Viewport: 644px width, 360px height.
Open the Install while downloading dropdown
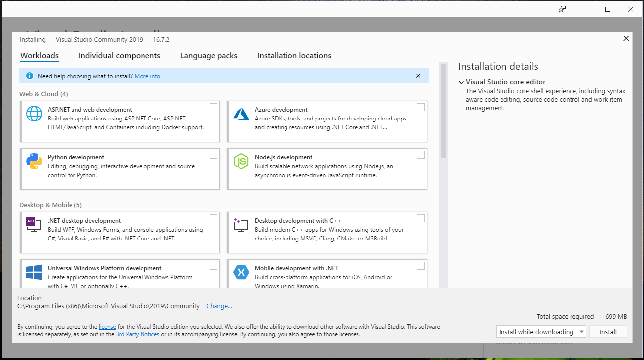tap(541, 332)
